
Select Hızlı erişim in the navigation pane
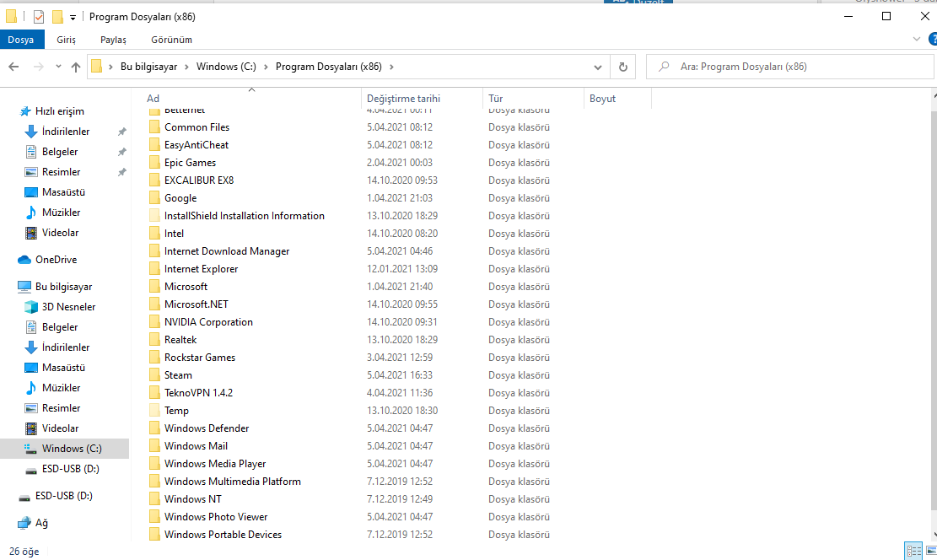[59, 111]
